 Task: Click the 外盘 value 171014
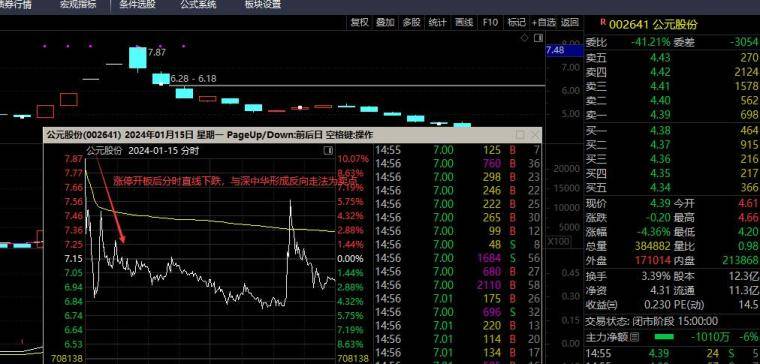tap(652, 261)
